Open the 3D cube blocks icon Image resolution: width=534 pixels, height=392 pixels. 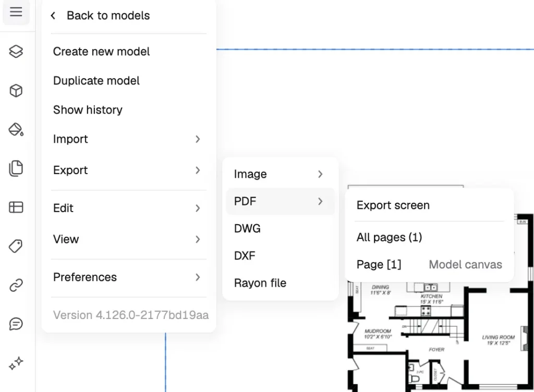pos(16,91)
